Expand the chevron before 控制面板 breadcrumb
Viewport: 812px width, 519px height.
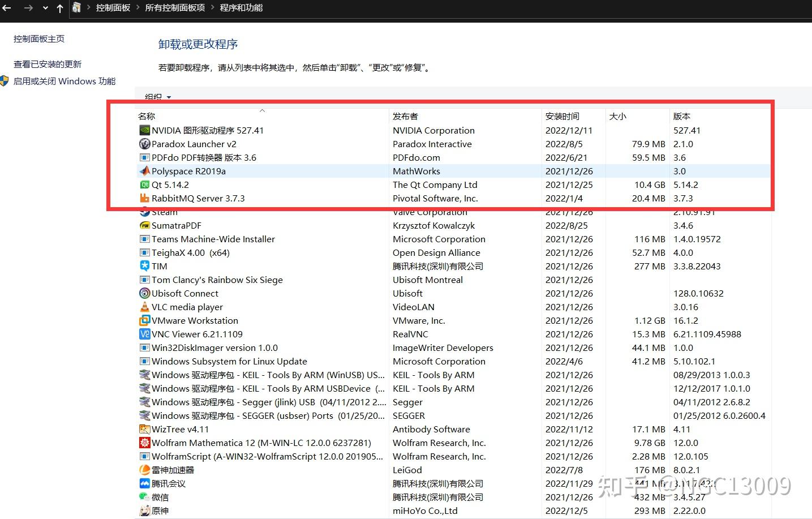(x=89, y=7)
